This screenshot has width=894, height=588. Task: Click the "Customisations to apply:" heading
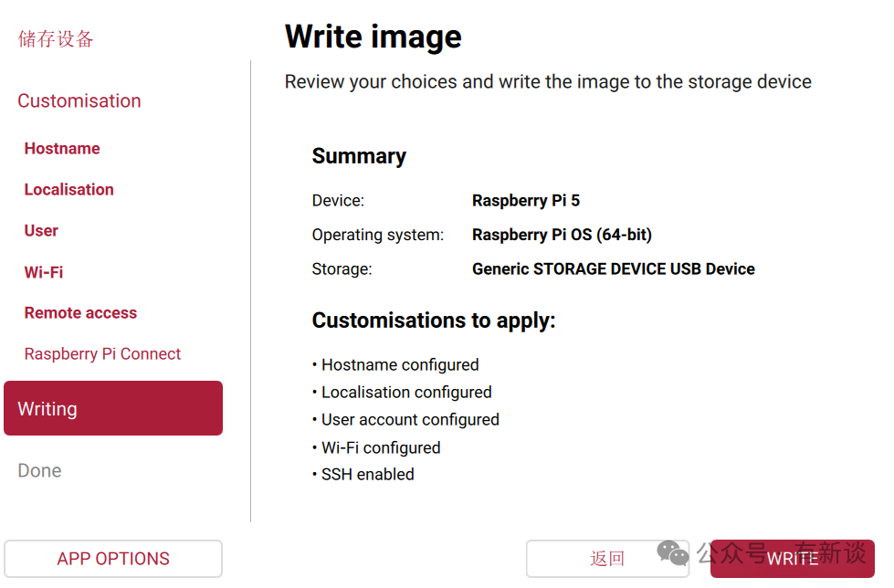(434, 320)
